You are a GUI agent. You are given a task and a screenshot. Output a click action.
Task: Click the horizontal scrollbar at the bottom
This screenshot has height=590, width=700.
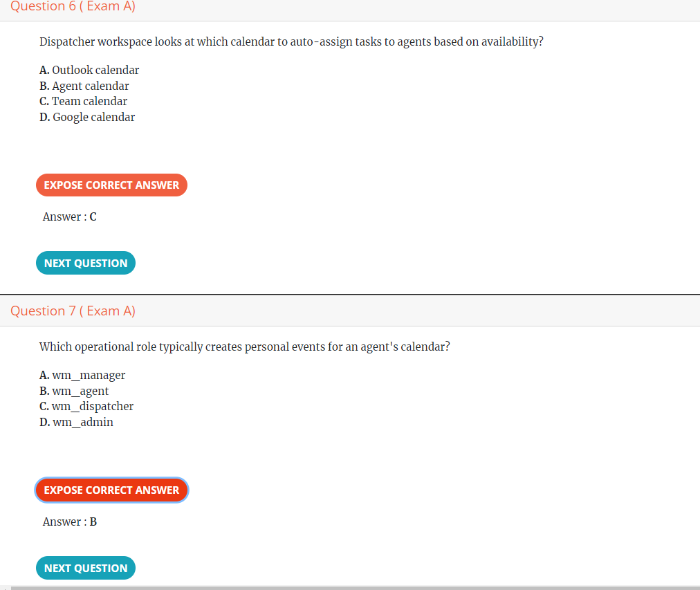[355, 588]
